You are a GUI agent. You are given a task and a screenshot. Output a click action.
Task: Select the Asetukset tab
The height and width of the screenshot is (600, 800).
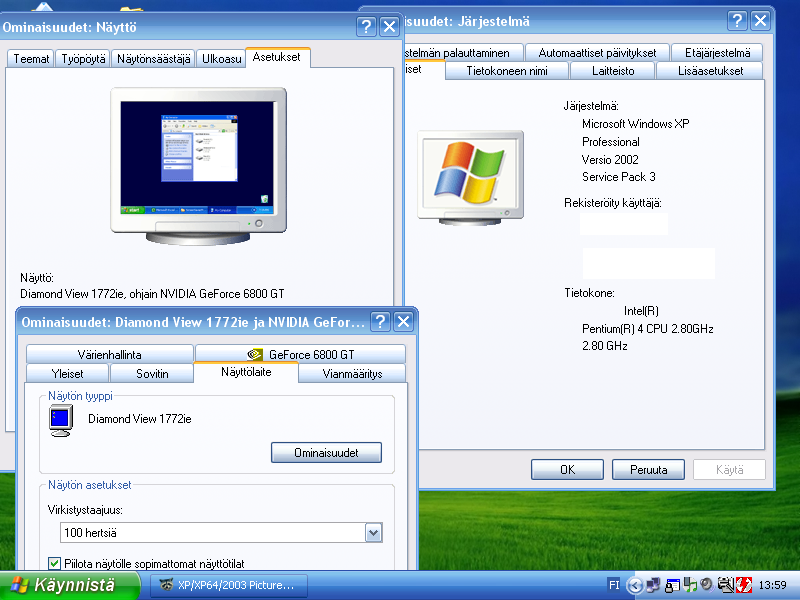(x=277, y=57)
